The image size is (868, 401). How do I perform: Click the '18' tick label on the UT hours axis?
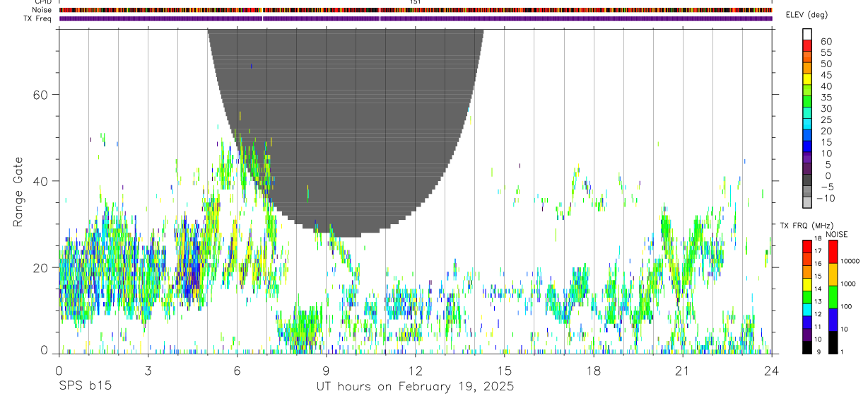tap(593, 371)
